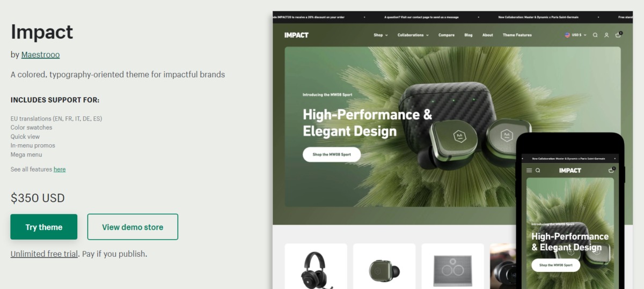Select the black headphones product thumbnail

(x=316, y=266)
